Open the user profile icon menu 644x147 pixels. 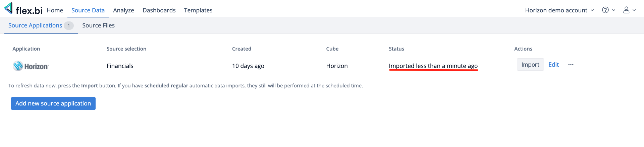[626, 10]
